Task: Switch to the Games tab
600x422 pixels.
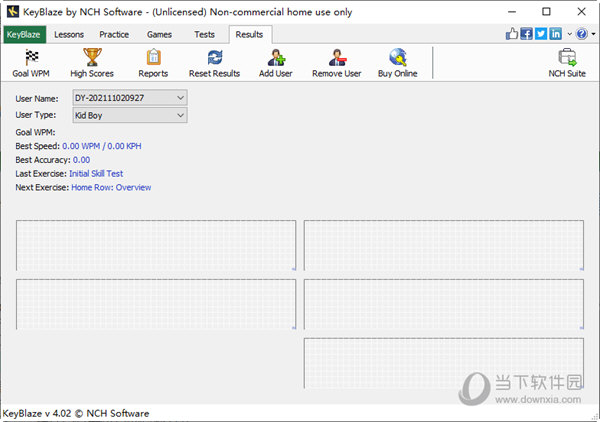Action: point(159,34)
